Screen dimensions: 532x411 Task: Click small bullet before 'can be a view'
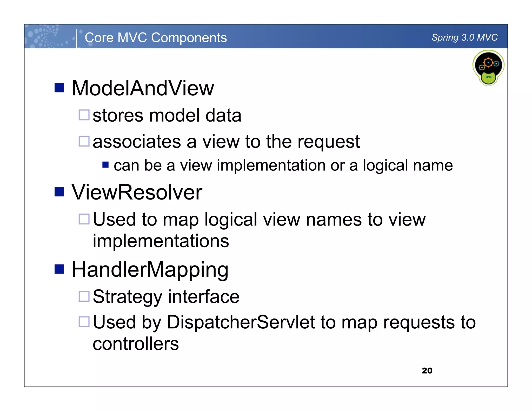point(105,165)
